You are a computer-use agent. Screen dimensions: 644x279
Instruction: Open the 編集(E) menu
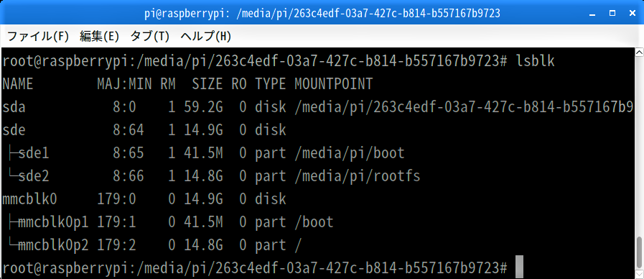[99, 36]
